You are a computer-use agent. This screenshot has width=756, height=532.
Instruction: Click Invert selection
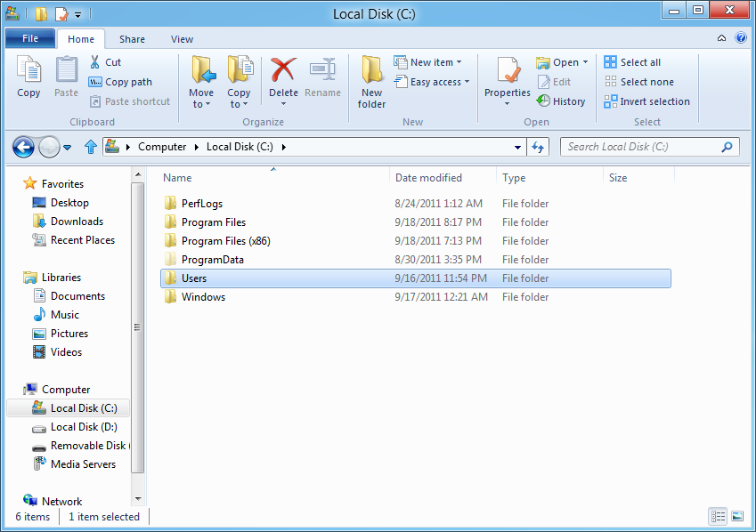[646, 101]
